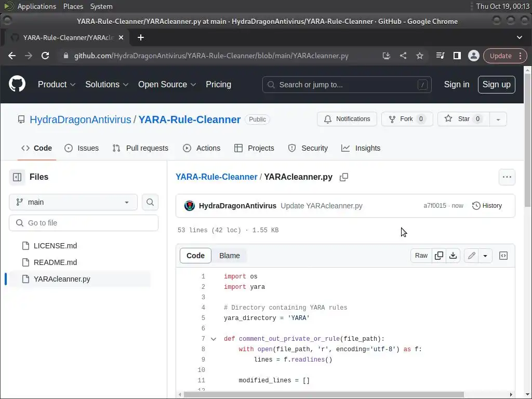
Task: Go back to the previous page
Action: (x=12, y=56)
